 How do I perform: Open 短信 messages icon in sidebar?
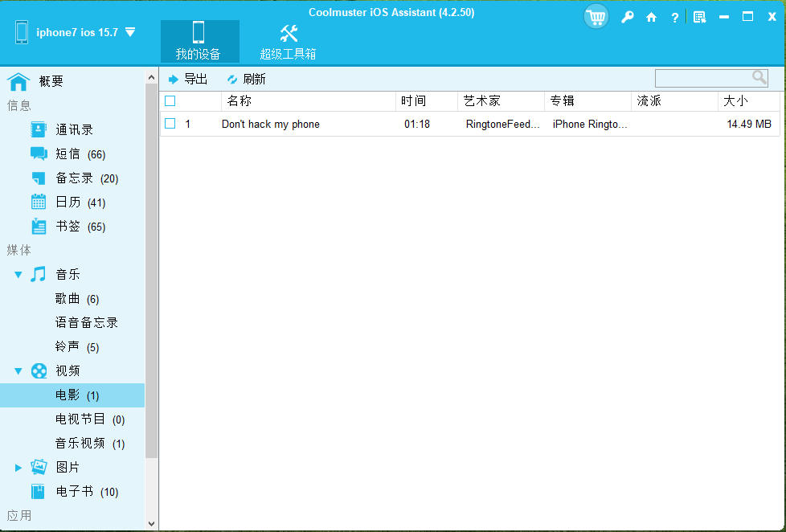39,153
